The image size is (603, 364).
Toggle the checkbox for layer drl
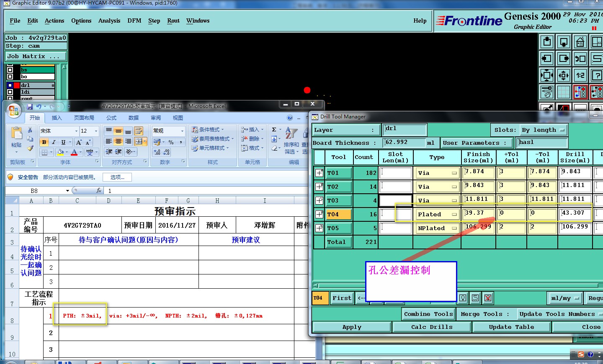coord(10,85)
